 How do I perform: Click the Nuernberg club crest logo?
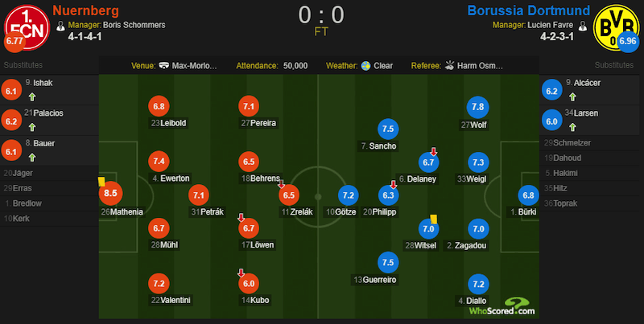coord(27,27)
